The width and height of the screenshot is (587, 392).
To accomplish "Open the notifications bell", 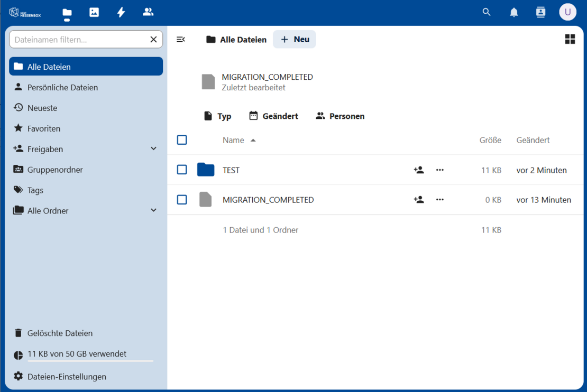I will pos(513,12).
